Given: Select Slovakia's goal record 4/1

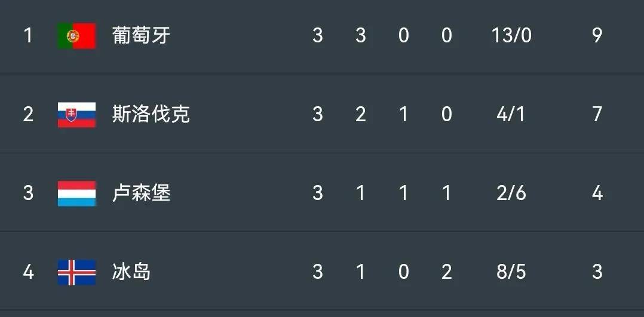Looking at the screenshot, I should click(x=511, y=115).
